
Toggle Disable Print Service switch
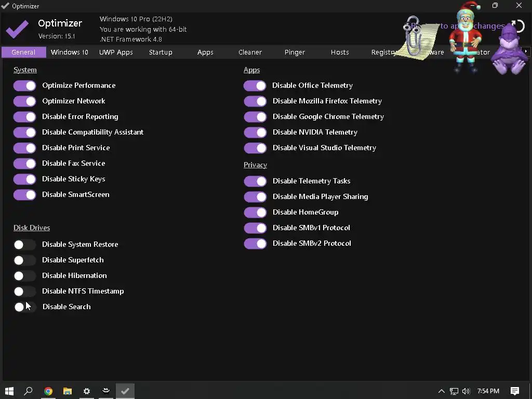25,148
